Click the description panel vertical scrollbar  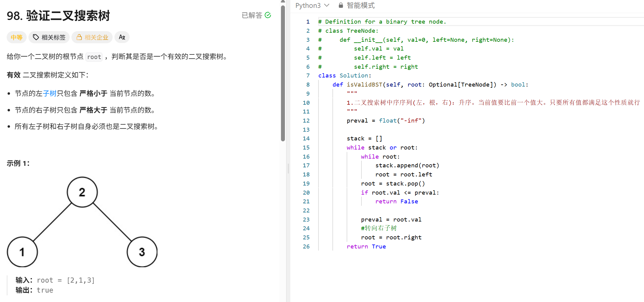[283, 73]
